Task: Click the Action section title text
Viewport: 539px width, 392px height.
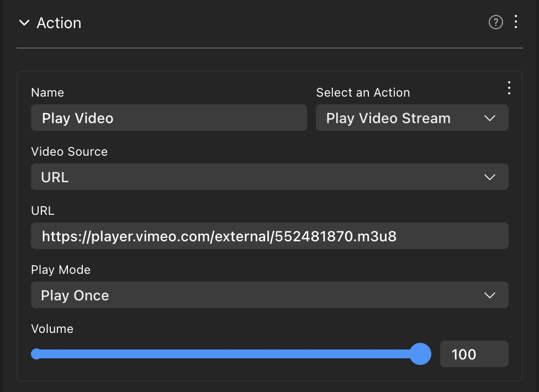Action: (x=59, y=23)
